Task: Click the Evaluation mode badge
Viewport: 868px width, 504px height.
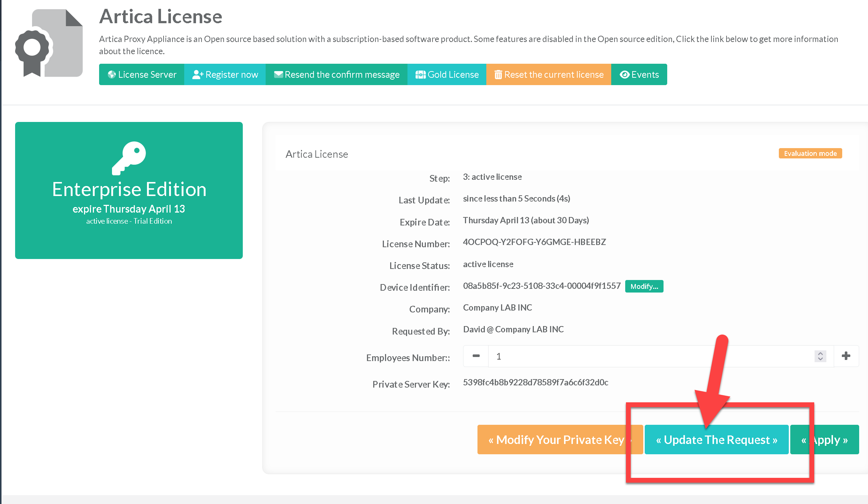Action: click(x=810, y=153)
